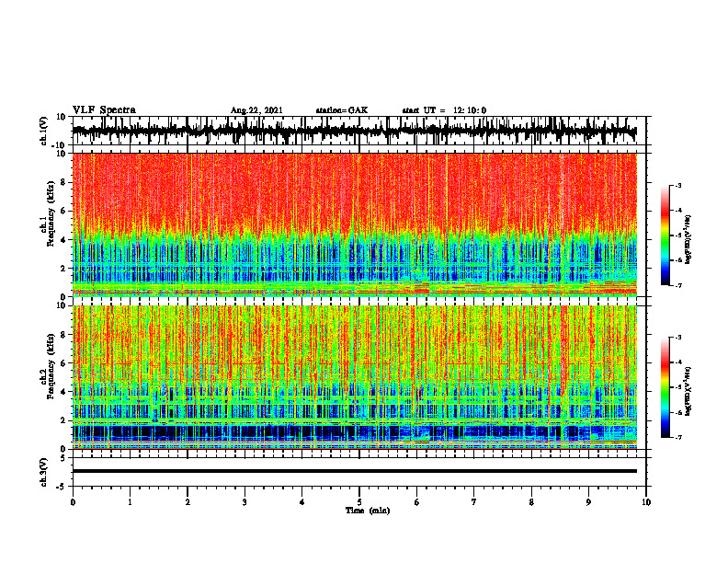
Task: Click the ch.1 spectrogram color bar
Action: coord(665,236)
